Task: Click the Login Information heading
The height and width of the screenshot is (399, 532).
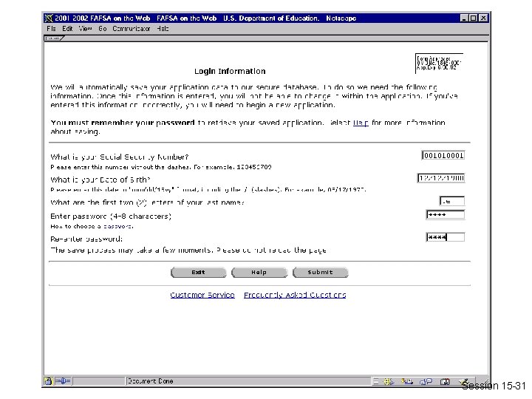Action: (230, 71)
